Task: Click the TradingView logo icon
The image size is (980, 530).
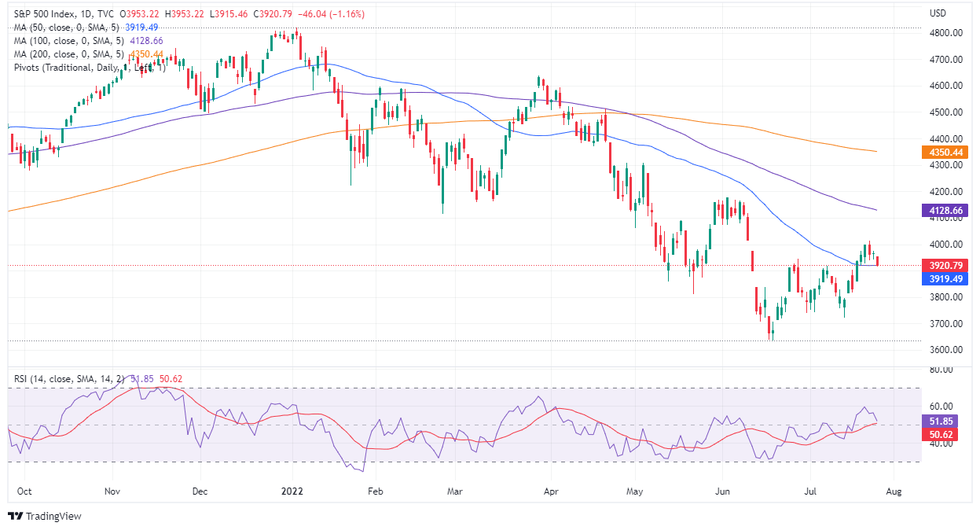Action: (x=16, y=517)
